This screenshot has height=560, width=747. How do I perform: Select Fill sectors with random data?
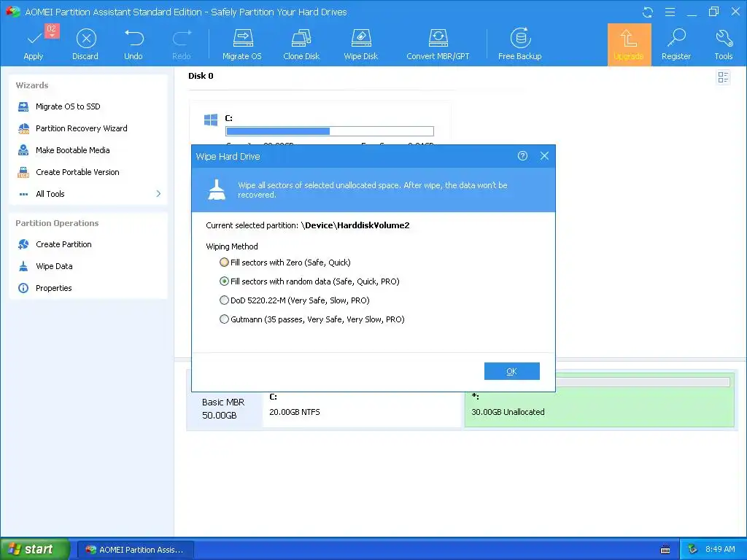coord(309,281)
